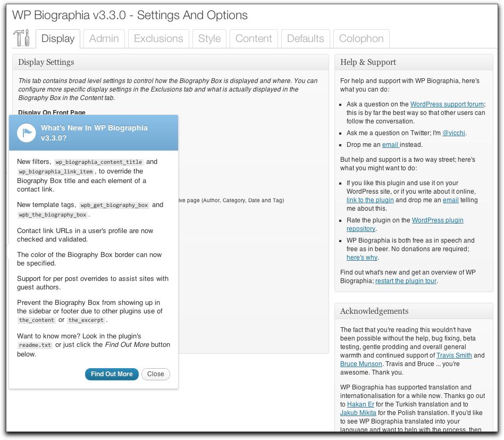Show the Colophon tab
The width and height of the screenshot is (504, 440).
(x=361, y=39)
